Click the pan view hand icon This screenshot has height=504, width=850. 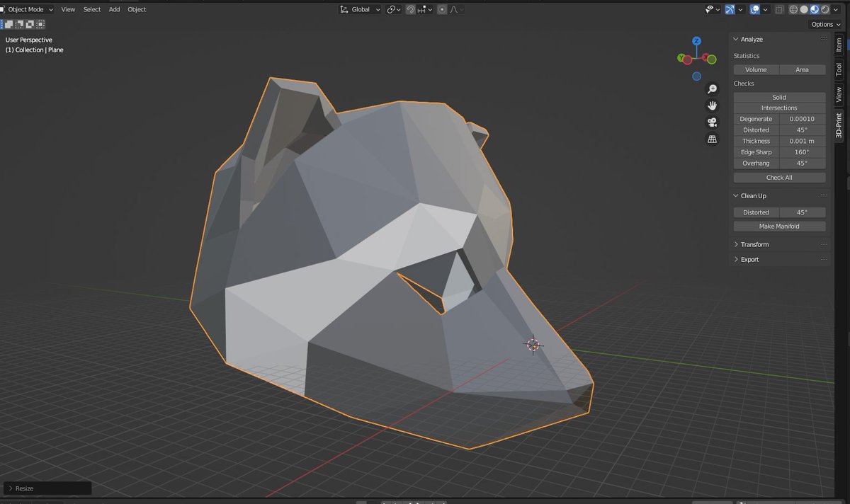[713, 105]
